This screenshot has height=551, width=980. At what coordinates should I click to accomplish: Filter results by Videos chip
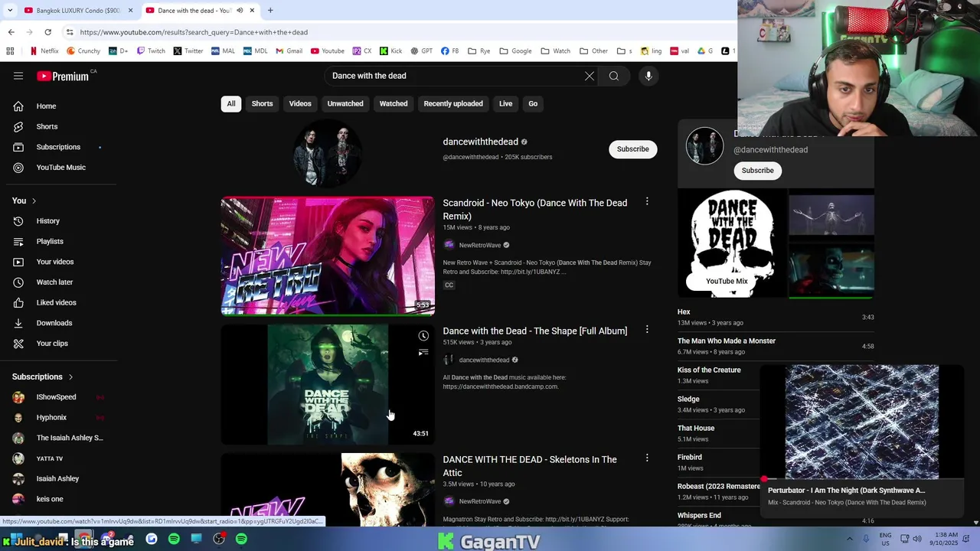[x=300, y=103]
